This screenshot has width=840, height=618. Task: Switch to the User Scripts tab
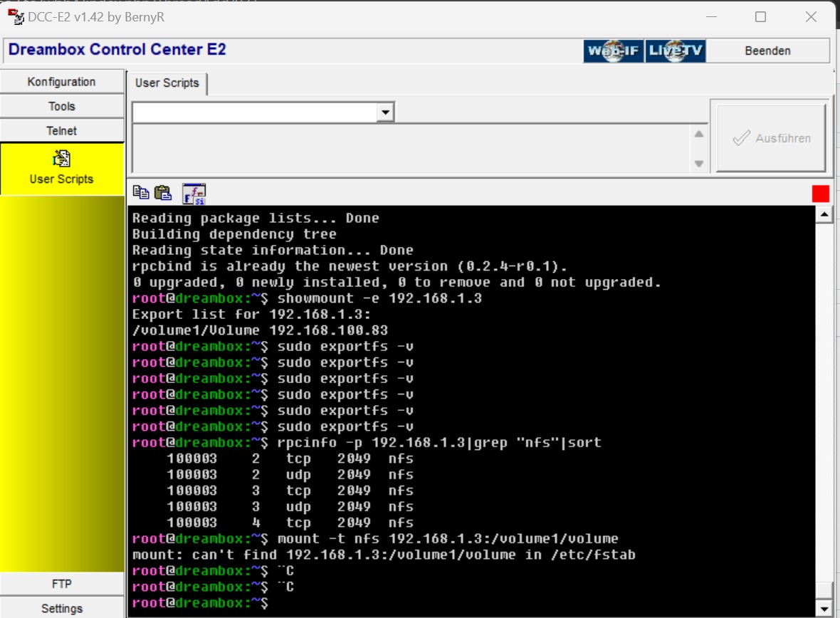[167, 83]
